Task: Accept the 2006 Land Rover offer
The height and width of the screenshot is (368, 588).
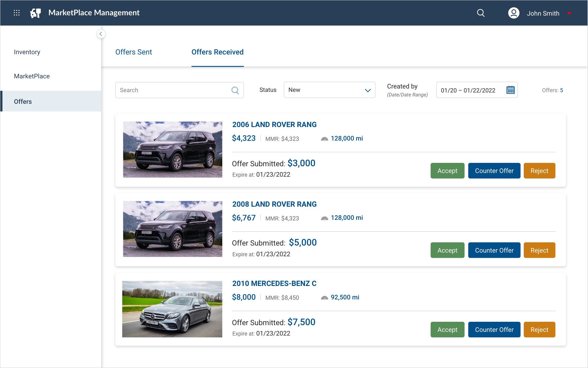Action: (447, 171)
